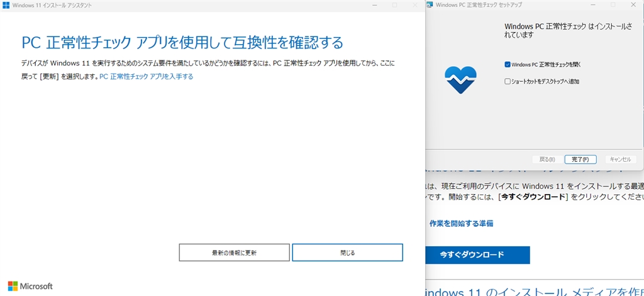The height and width of the screenshot is (296, 644).
Task: Open the PC 正常性チェック アプリを入手する link
Action: [146, 76]
